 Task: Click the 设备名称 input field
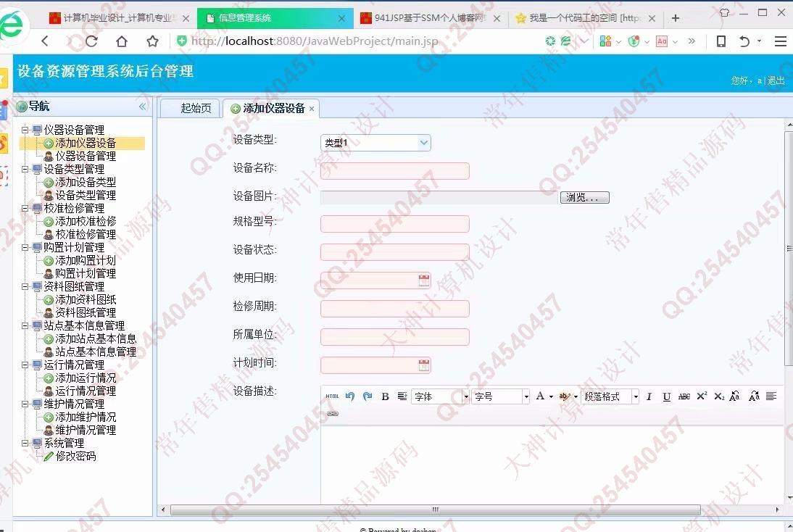[395, 171]
